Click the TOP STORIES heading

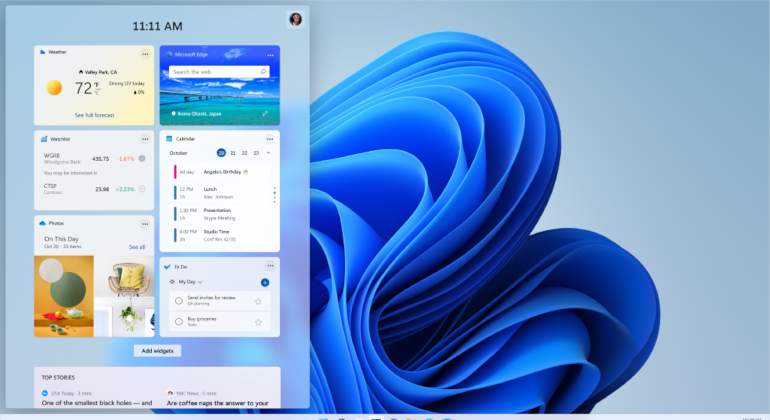(58, 377)
